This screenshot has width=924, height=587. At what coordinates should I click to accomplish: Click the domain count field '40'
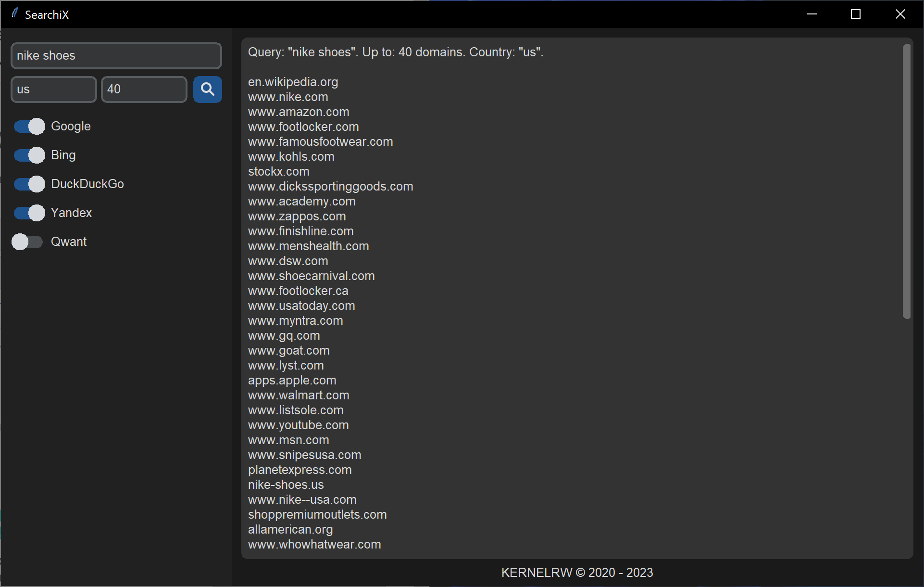[144, 89]
